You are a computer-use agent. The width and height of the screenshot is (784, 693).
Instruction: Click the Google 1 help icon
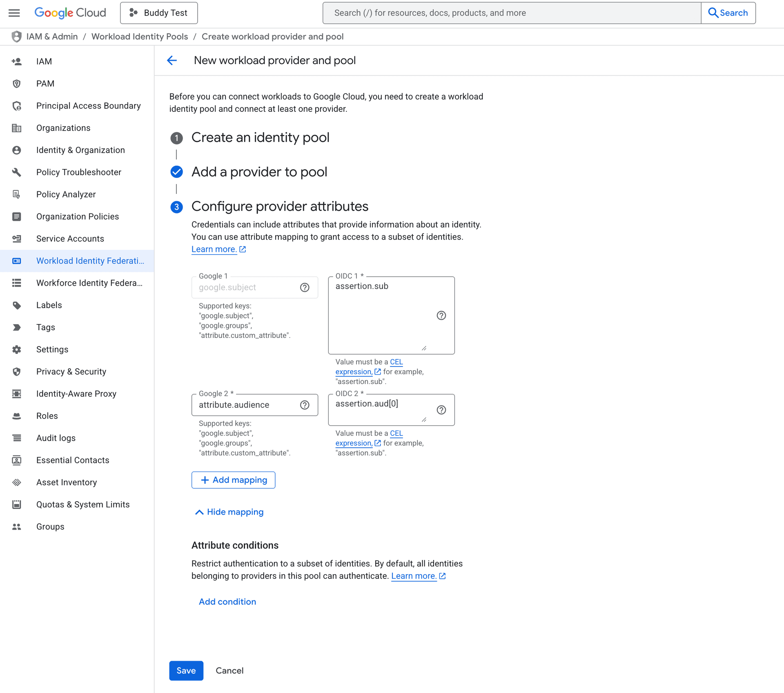(305, 288)
